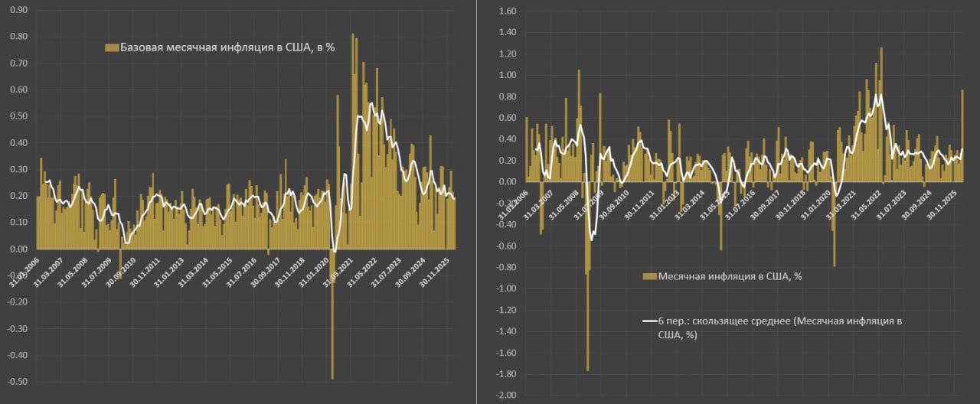The width and height of the screenshot is (980, 404).
Task: Click the white line marker of the moving-average legend
Action: pos(649,321)
